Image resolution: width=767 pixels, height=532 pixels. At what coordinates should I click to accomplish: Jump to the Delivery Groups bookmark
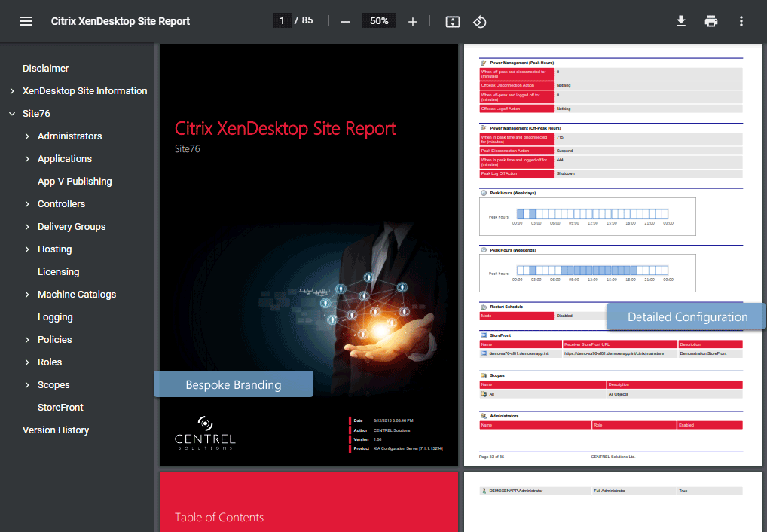tap(72, 227)
